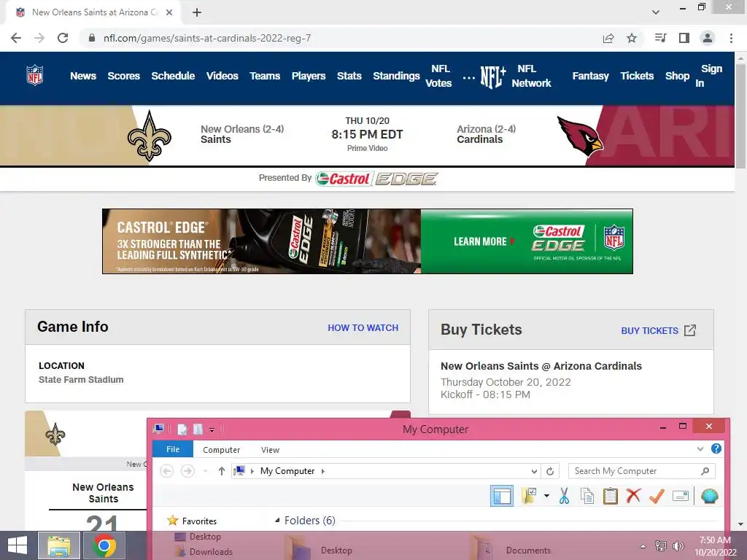Toggle preview pane in My Computer toolbar
747x560 pixels.
click(x=502, y=496)
